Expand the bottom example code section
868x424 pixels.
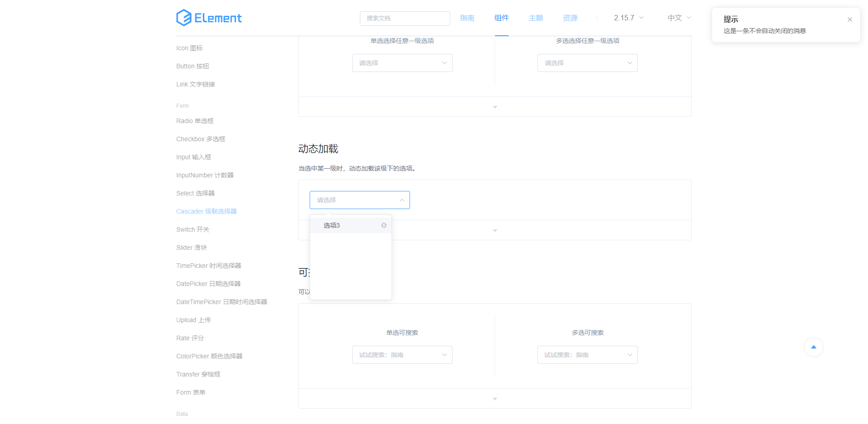pyautogui.click(x=495, y=399)
